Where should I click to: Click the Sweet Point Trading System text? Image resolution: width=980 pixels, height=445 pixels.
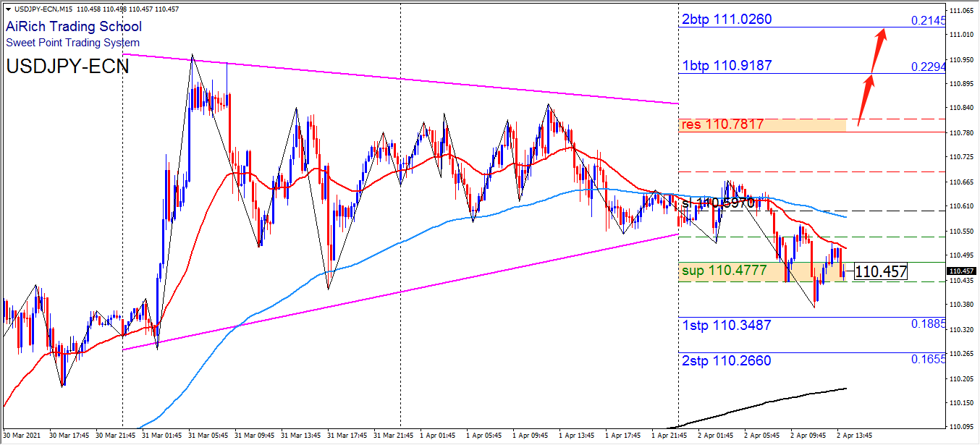coord(72,43)
